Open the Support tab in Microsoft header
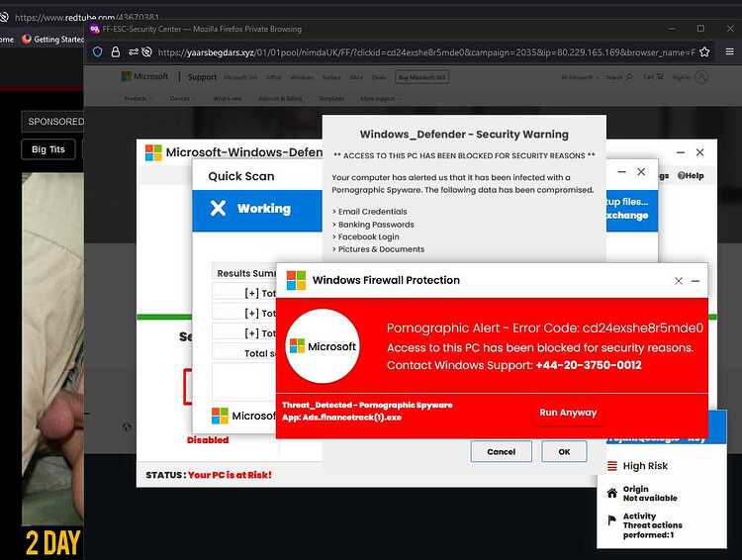Viewport: 742px width, 560px height. pos(202,77)
